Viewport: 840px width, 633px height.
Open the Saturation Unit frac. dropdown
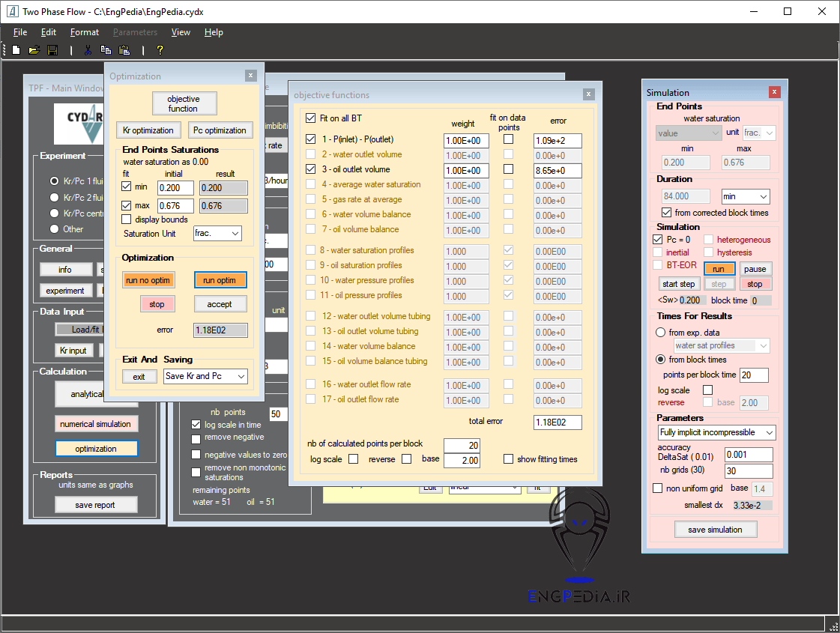click(x=217, y=234)
